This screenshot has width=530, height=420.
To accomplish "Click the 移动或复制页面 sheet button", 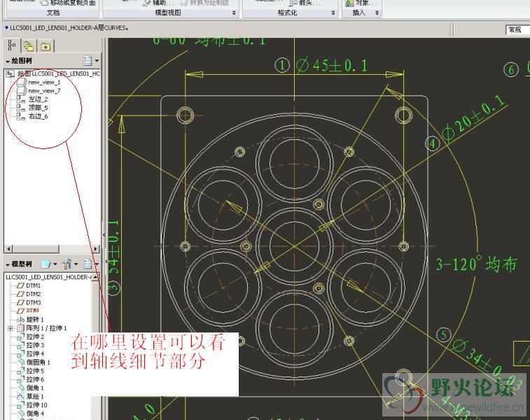I will coord(68,3).
